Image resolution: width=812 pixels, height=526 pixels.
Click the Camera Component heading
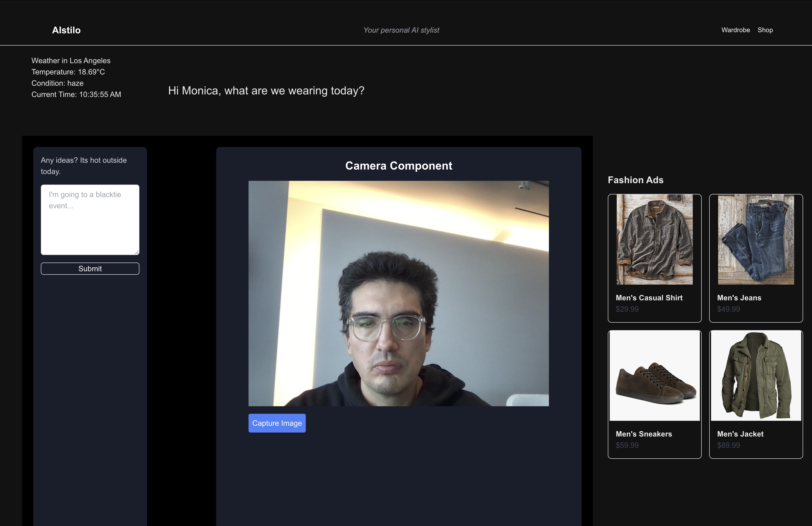pos(398,166)
